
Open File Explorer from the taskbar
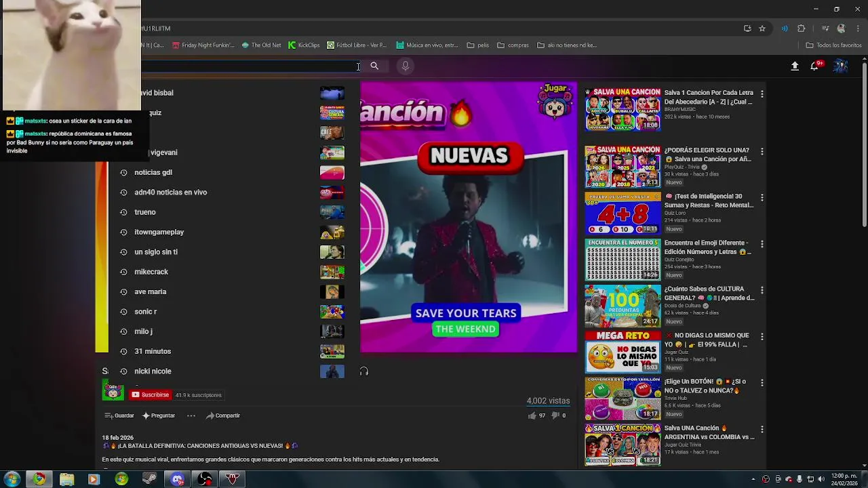click(66, 479)
